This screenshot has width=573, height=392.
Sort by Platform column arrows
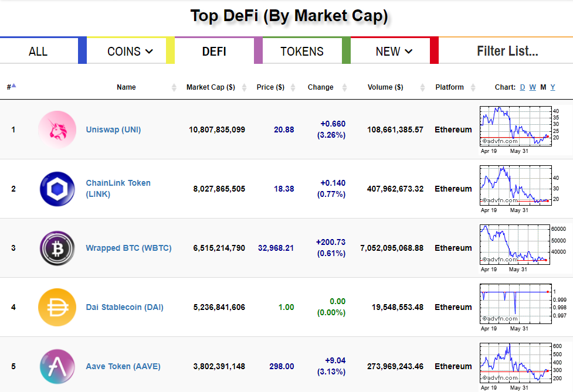(473, 87)
